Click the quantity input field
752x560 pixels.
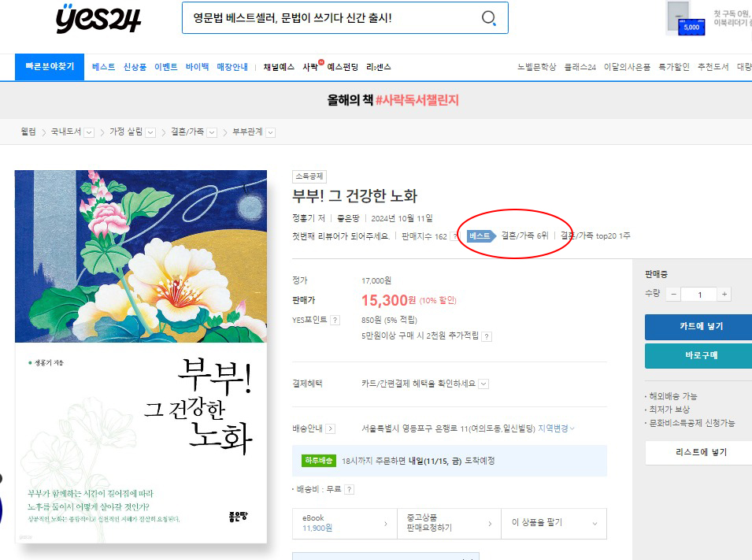click(699, 294)
